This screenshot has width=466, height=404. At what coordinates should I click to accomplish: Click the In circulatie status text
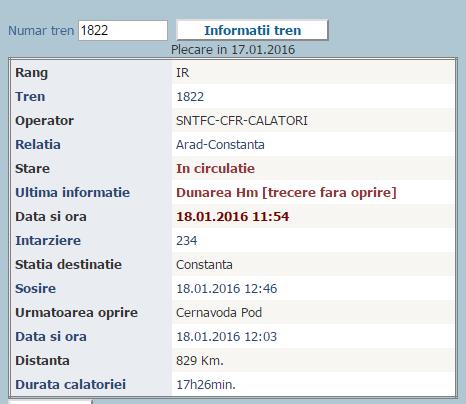[216, 169]
